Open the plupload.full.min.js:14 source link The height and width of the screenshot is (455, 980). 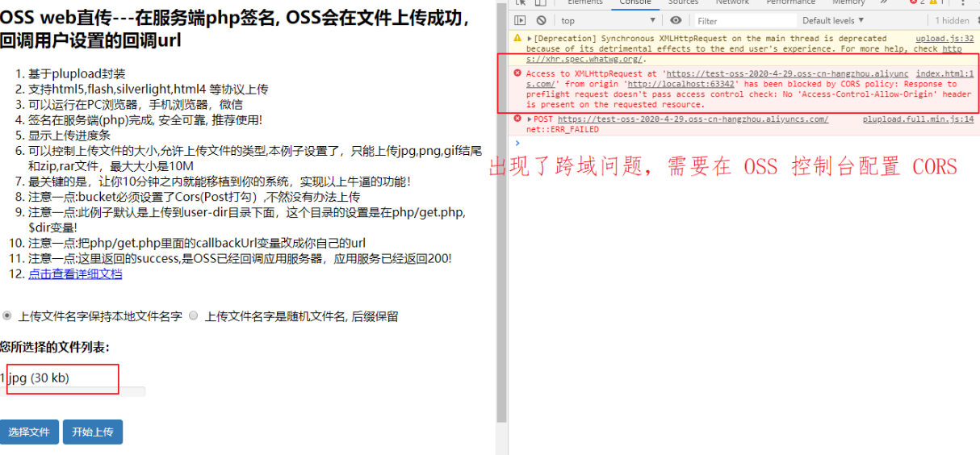click(x=918, y=119)
